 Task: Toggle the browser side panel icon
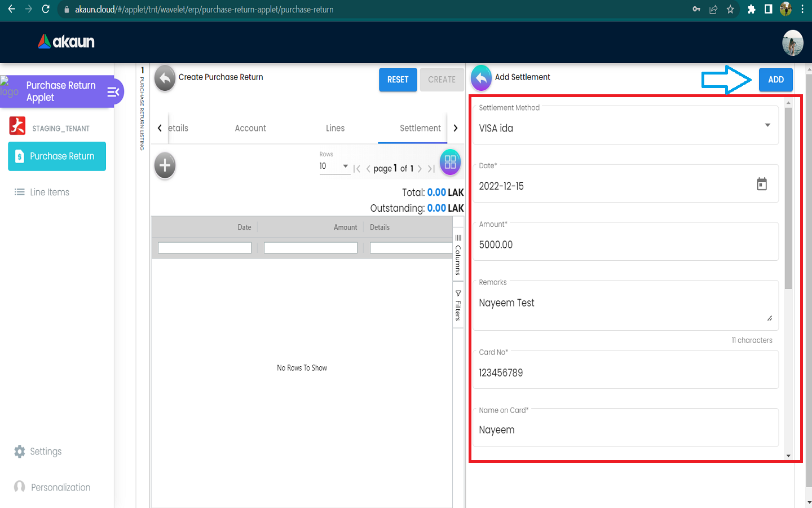pos(768,9)
